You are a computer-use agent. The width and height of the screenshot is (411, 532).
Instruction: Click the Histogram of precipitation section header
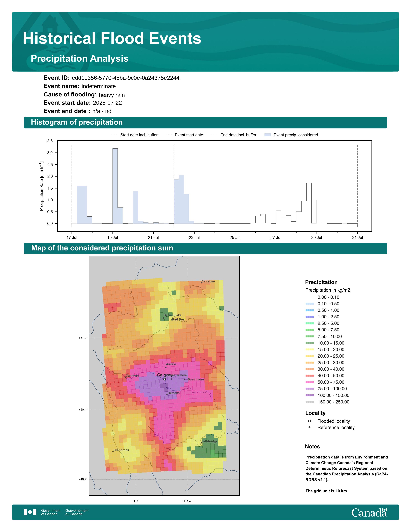click(x=77, y=122)
